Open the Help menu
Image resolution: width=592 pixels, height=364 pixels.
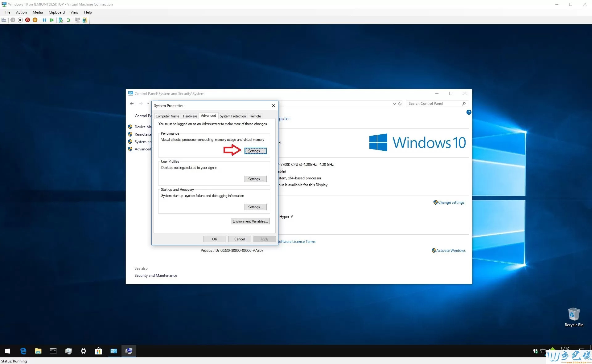click(88, 12)
